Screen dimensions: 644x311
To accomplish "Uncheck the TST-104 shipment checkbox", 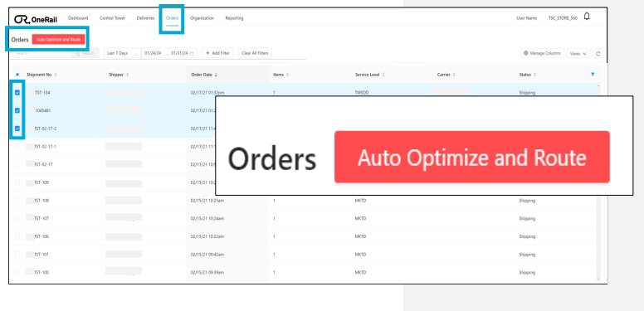I will [x=17, y=92].
